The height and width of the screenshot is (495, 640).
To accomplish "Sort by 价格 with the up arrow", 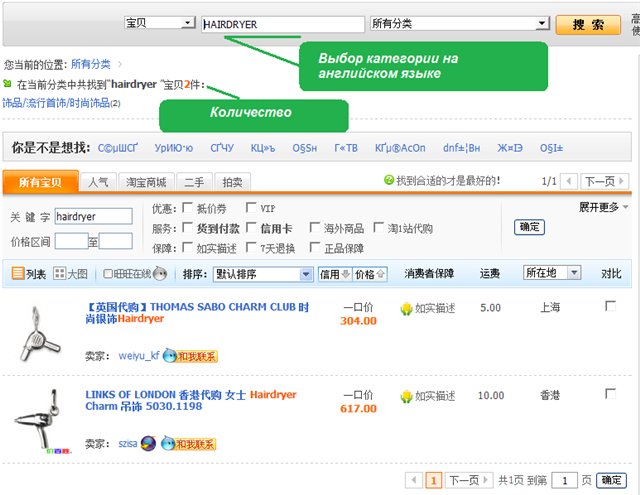I will [x=370, y=274].
